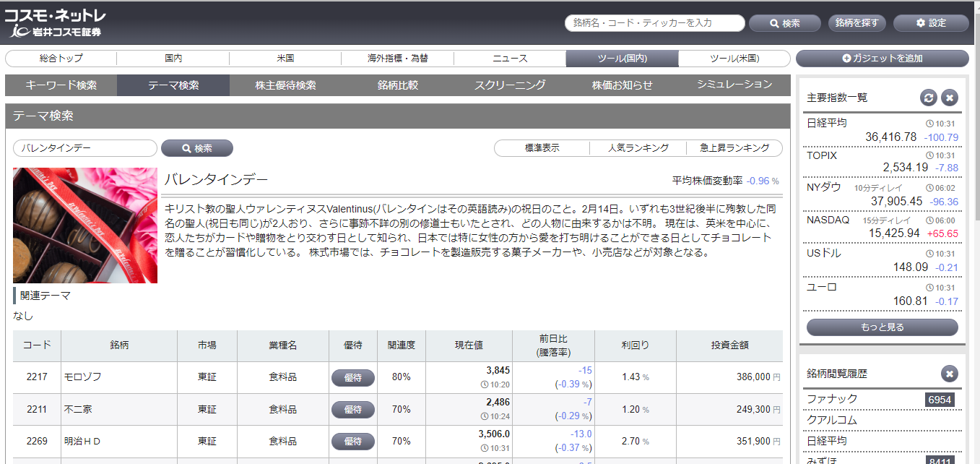This screenshot has height=464, width=980.
Task: Switch to 国内 tab
Action: point(173,59)
